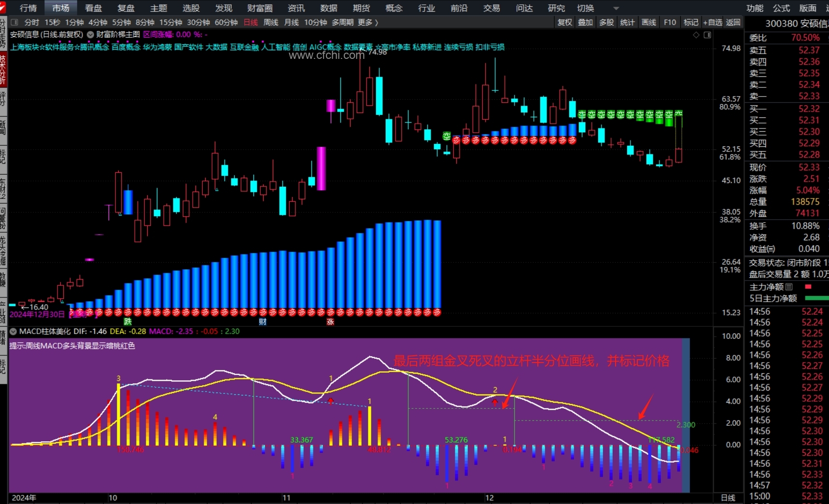Viewport: 829px width, 504px height.
Task: Click the 返回 button
Action: (733, 22)
